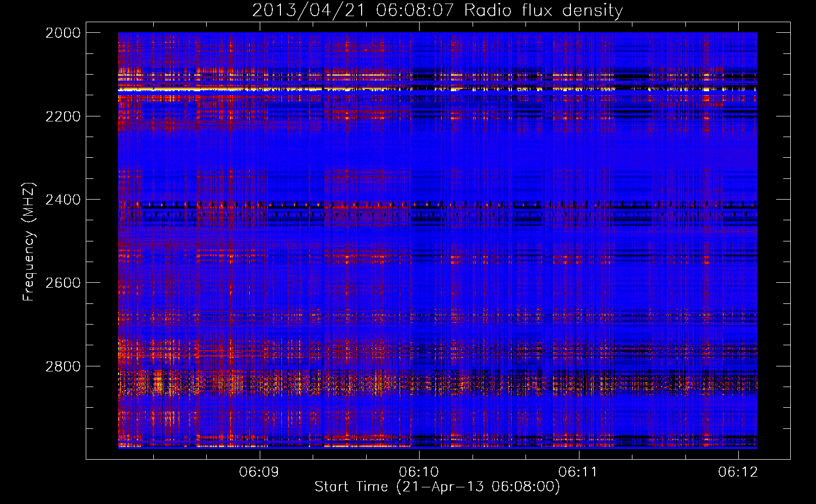Click the "06:12" time axis label
The height and width of the screenshot is (504, 816).
coord(738,472)
